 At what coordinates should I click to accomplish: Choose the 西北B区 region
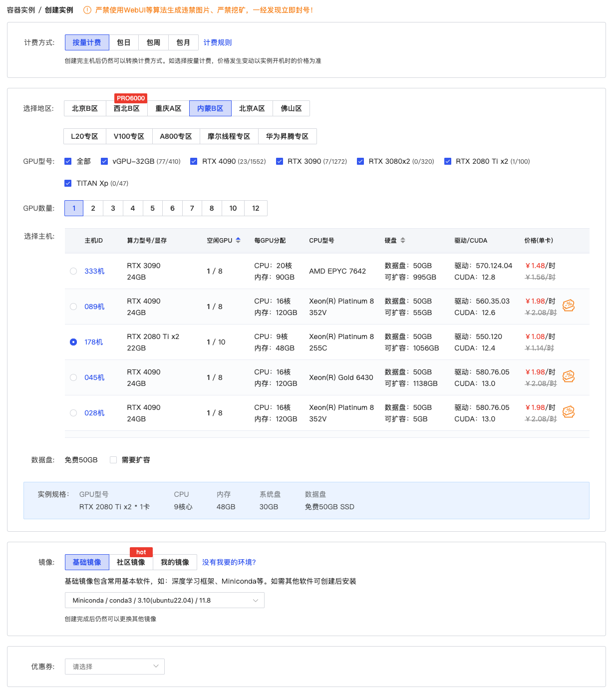[126, 108]
